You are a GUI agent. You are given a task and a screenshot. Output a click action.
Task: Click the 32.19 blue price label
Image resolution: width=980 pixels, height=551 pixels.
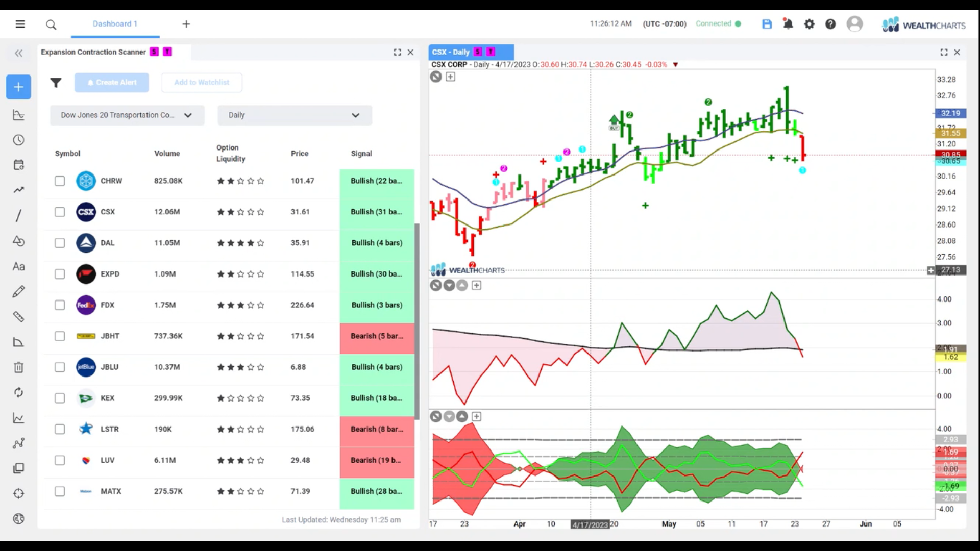[950, 113]
